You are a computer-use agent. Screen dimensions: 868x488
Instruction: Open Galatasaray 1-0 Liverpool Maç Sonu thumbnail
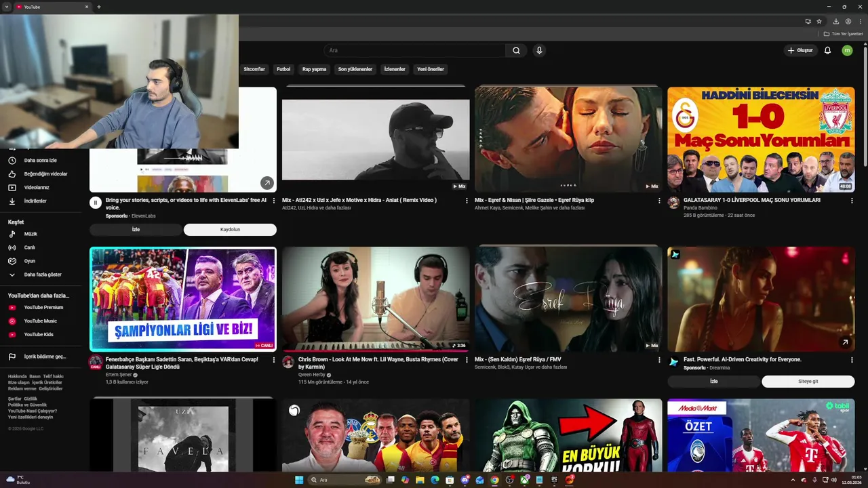761,140
